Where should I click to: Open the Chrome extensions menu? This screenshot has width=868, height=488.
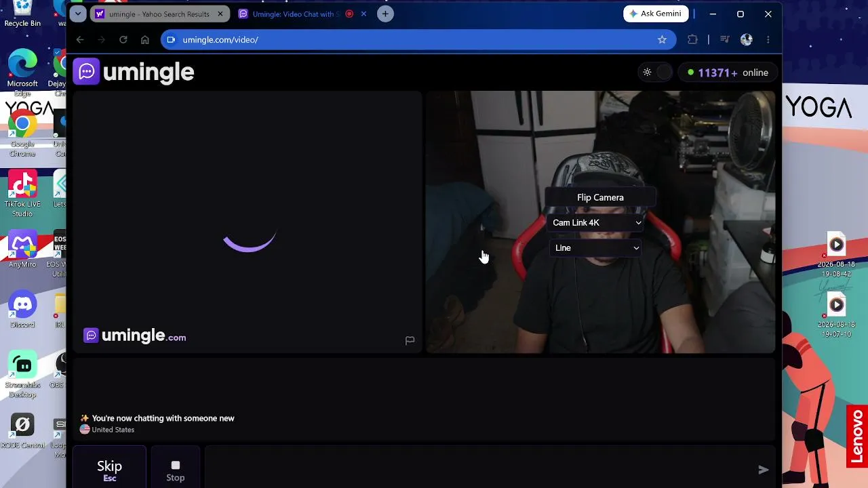coord(692,40)
